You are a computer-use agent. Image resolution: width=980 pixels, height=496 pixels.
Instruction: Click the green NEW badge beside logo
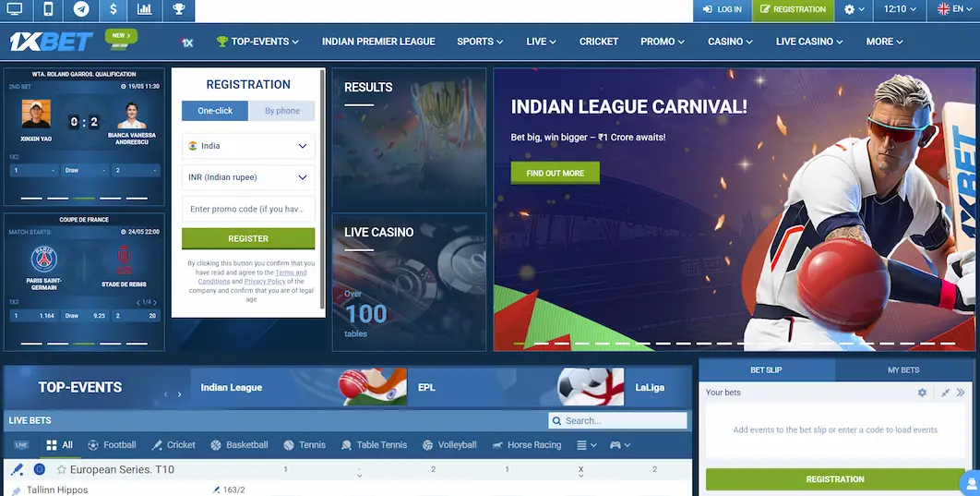pos(121,36)
